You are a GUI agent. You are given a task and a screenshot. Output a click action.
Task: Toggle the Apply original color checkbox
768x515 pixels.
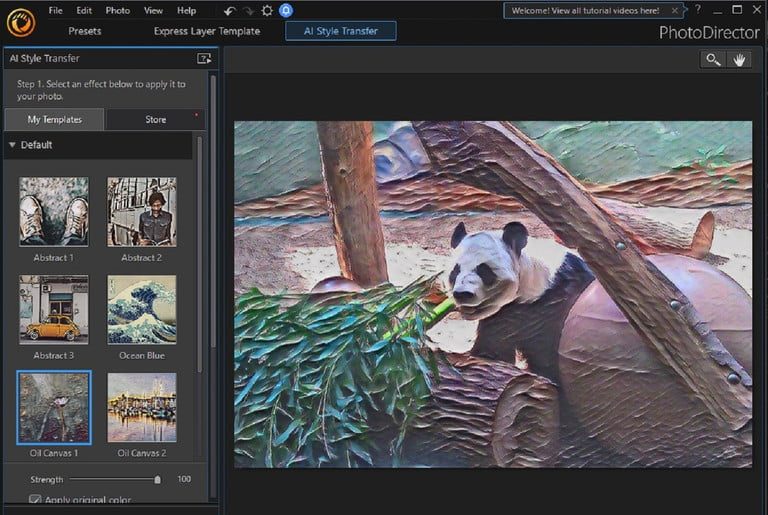point(35,500)
